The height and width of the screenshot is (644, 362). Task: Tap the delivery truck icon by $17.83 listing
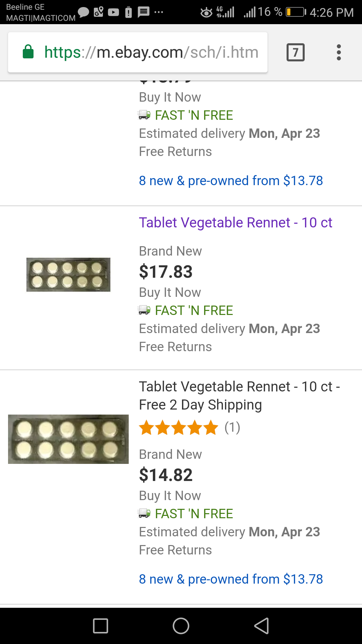pyautogui.click(x=144, y=310)
